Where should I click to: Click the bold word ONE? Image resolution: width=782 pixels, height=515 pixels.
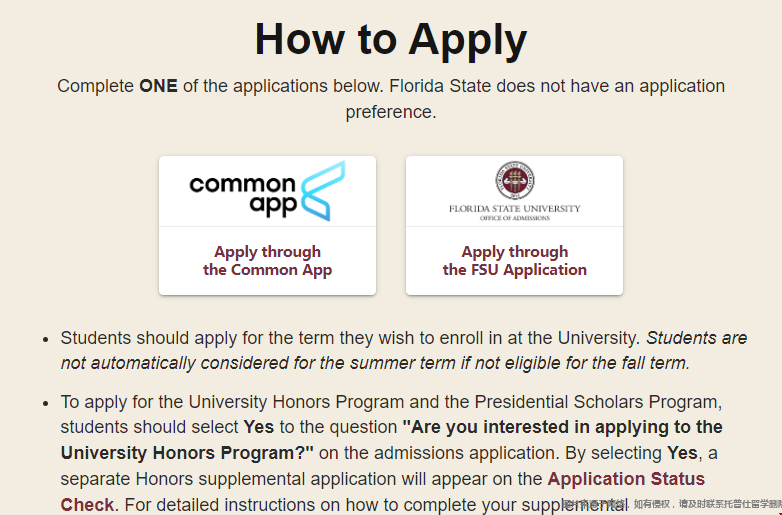[x=158, y=86]
